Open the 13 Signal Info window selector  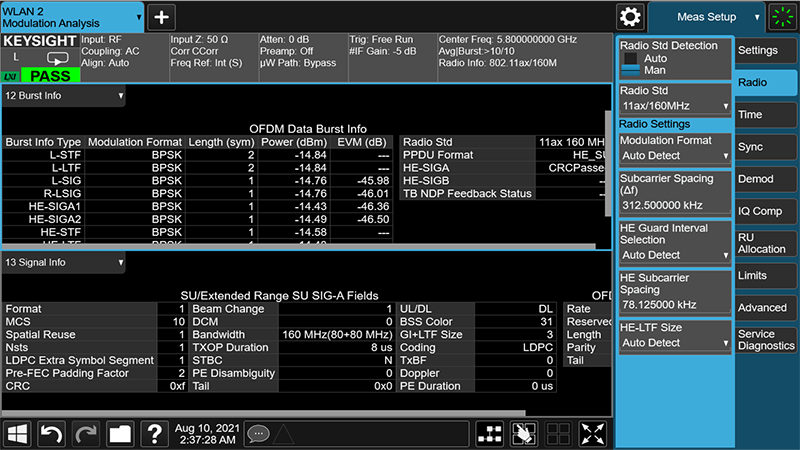pyautogui.click(x=64, y=263)
